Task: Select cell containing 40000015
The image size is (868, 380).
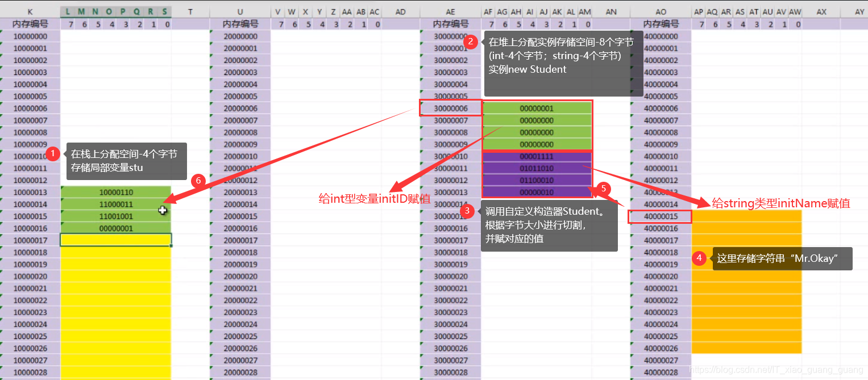Action: coord(661,216)
